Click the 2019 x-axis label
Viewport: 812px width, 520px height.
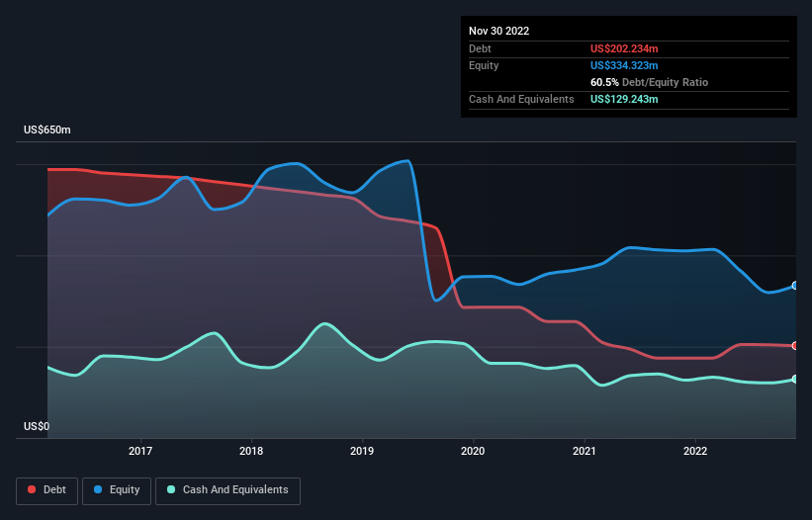362,451
